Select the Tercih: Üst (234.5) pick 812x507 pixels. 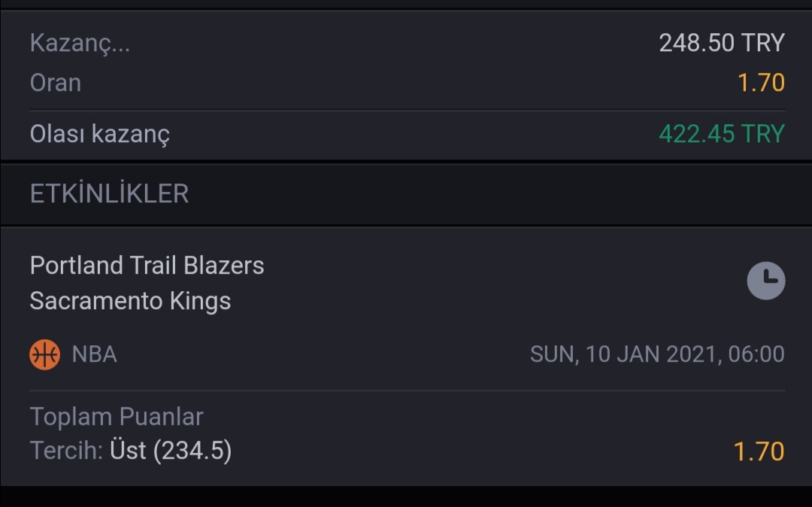point(131,451)
